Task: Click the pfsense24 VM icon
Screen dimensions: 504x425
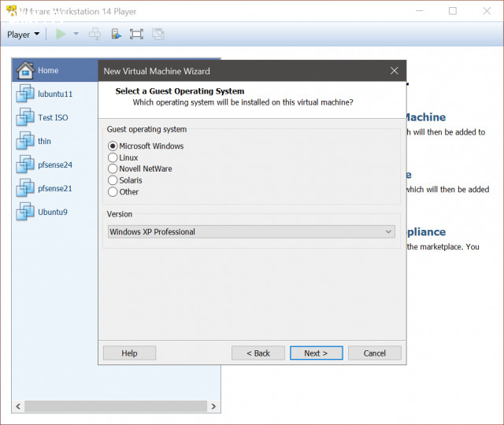Action: pyautogui.click(x=25, y=164)
